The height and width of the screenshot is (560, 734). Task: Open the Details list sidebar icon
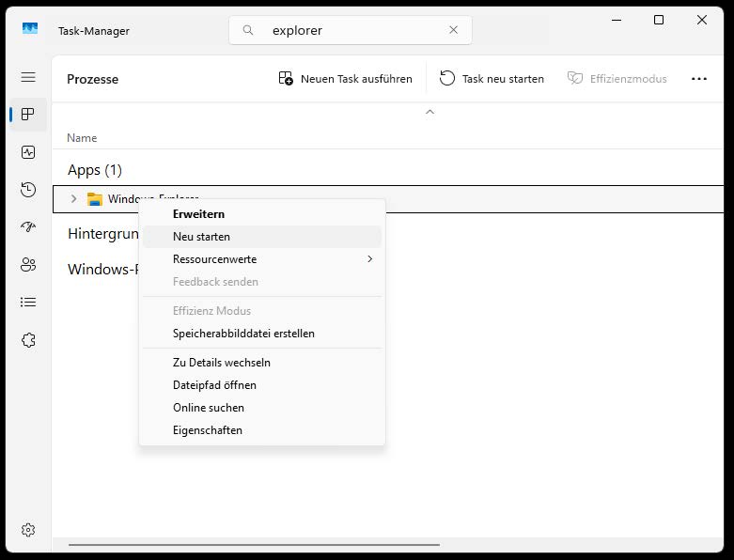point(28,302)
